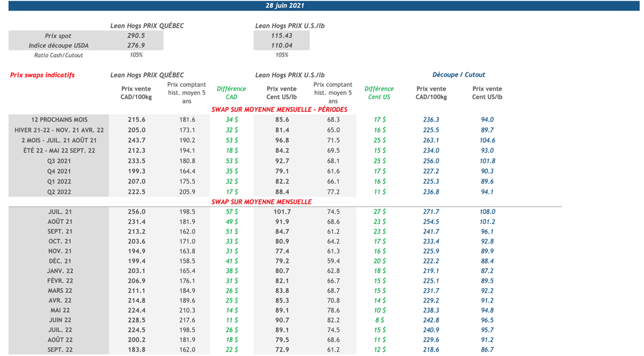Click the red Prix swaps indicatifs heading
The image size is (644, 356).
[x=42, y=75]
